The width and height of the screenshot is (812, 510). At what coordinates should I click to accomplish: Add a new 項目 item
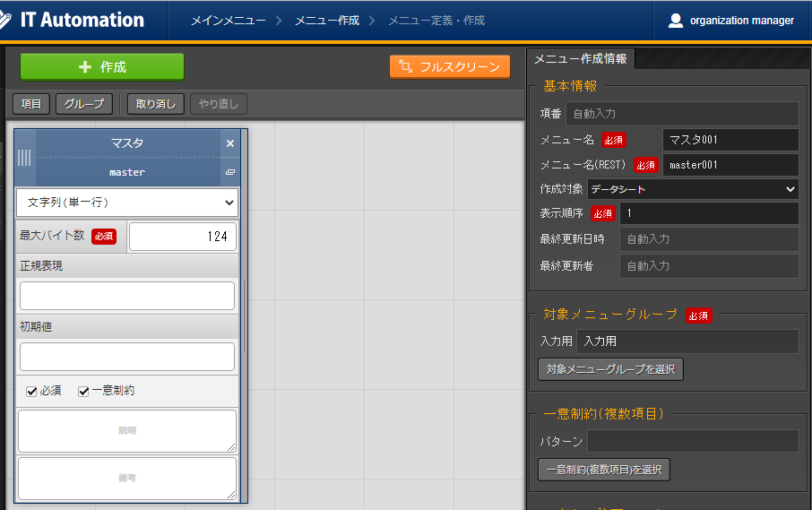(x=31, y=104)
